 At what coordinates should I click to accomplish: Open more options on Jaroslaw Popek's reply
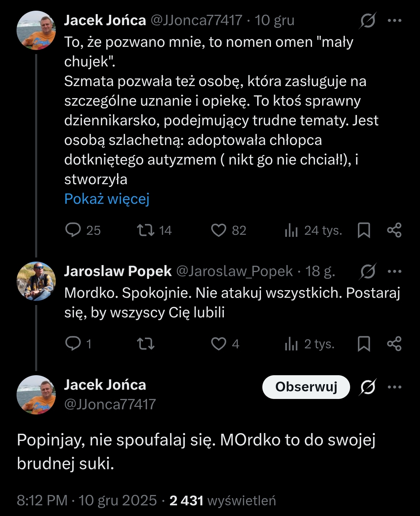(395, 271)
